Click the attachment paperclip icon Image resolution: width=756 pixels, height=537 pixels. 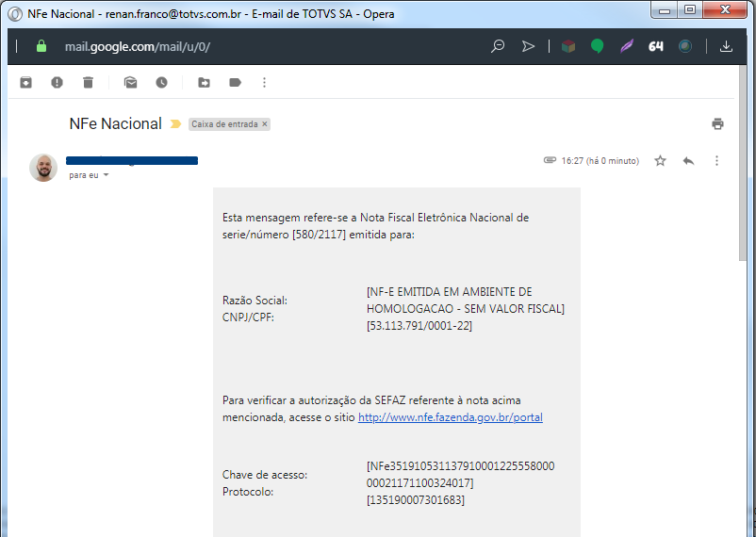(550, 160)
